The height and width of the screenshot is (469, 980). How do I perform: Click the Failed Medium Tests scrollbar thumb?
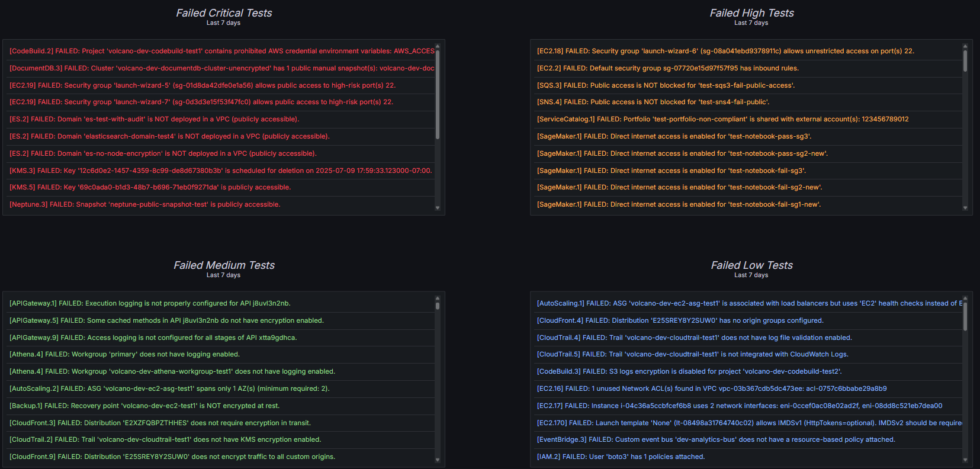tap(438, 306)
